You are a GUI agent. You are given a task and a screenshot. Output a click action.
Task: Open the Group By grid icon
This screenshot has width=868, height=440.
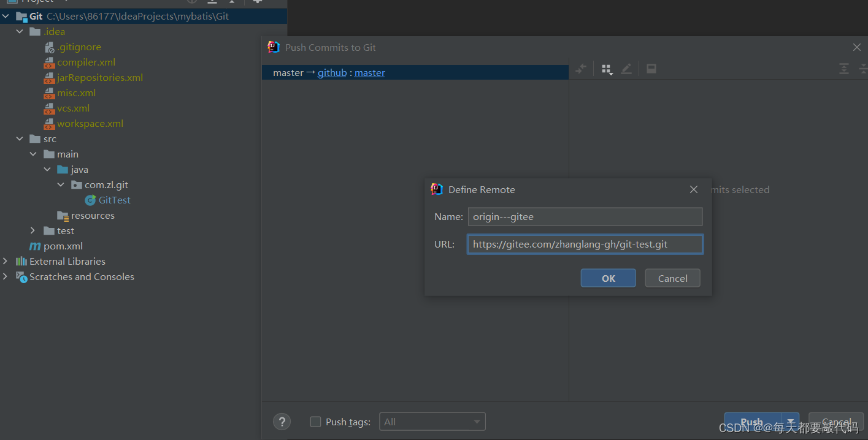tap(607, 69)
